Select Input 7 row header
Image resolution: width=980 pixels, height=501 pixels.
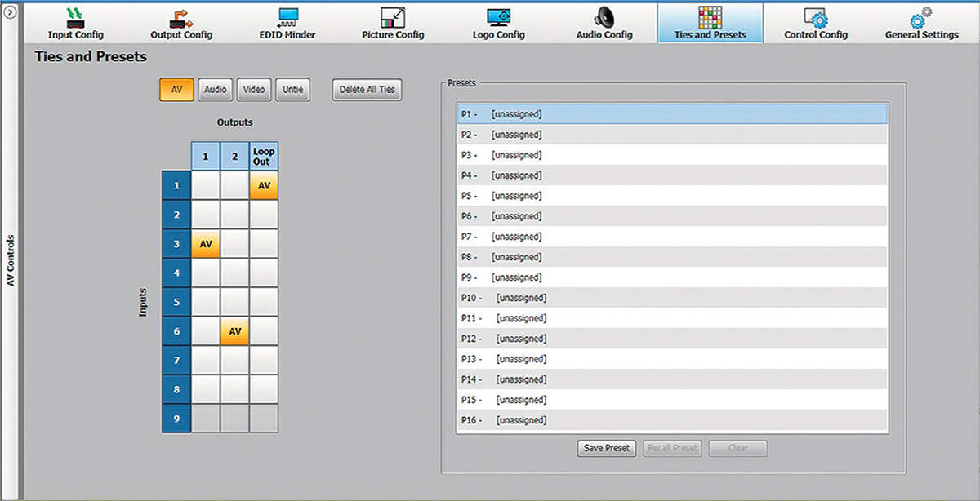(x=176, y=360)
